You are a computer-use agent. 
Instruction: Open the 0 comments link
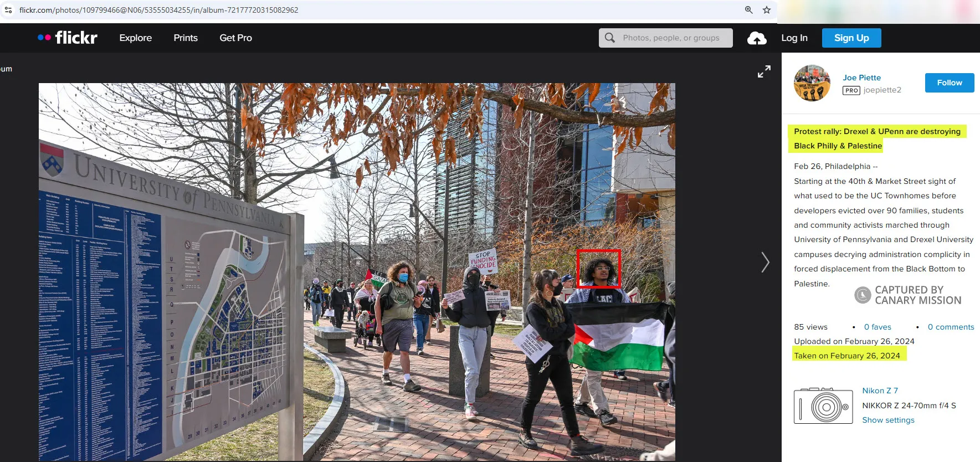pos(951,327)
